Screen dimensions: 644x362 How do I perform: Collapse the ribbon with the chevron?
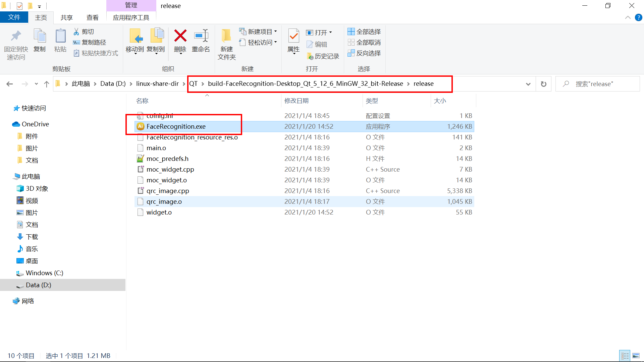[x=628, y=18]
